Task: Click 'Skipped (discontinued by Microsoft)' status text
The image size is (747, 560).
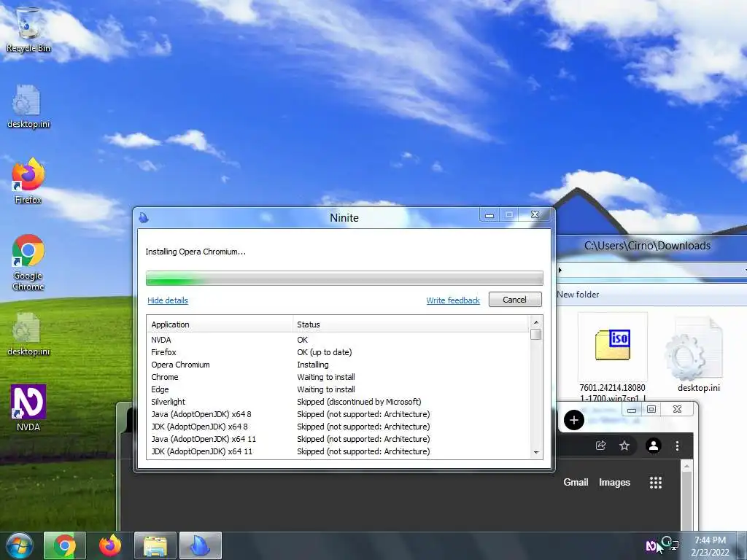Action: tap(359, 402)
